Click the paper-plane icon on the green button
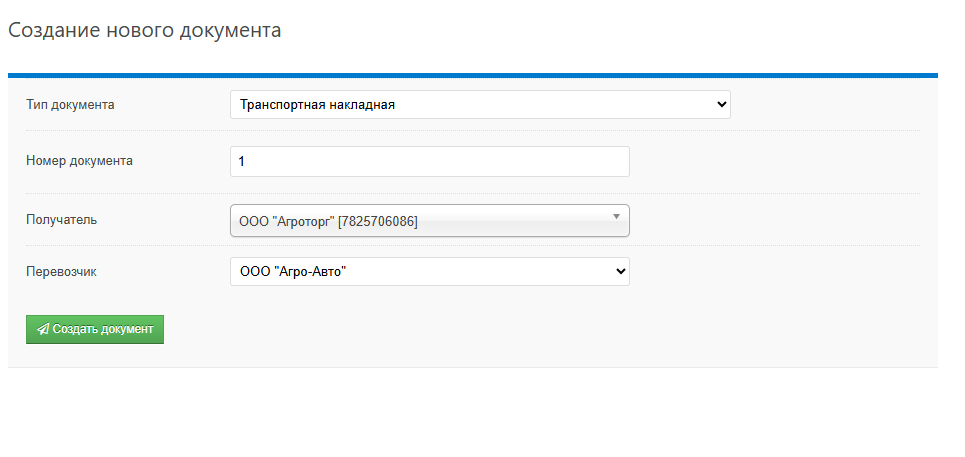This screenshot has height=457, width=965. coord(43,330)
